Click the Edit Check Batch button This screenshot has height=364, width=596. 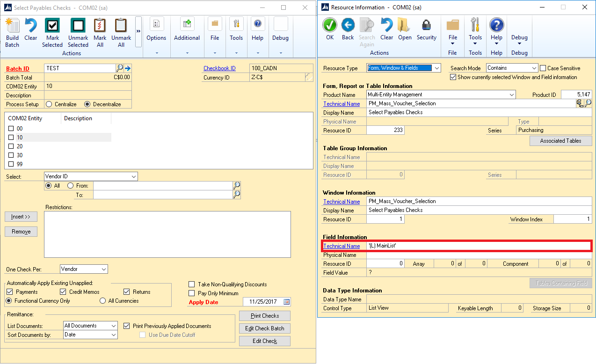[x=265, y=328]
